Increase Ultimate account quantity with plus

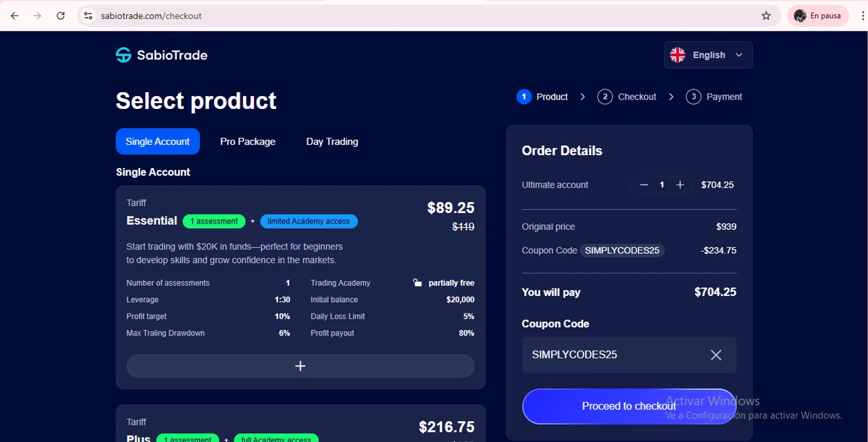coord(681,185)
